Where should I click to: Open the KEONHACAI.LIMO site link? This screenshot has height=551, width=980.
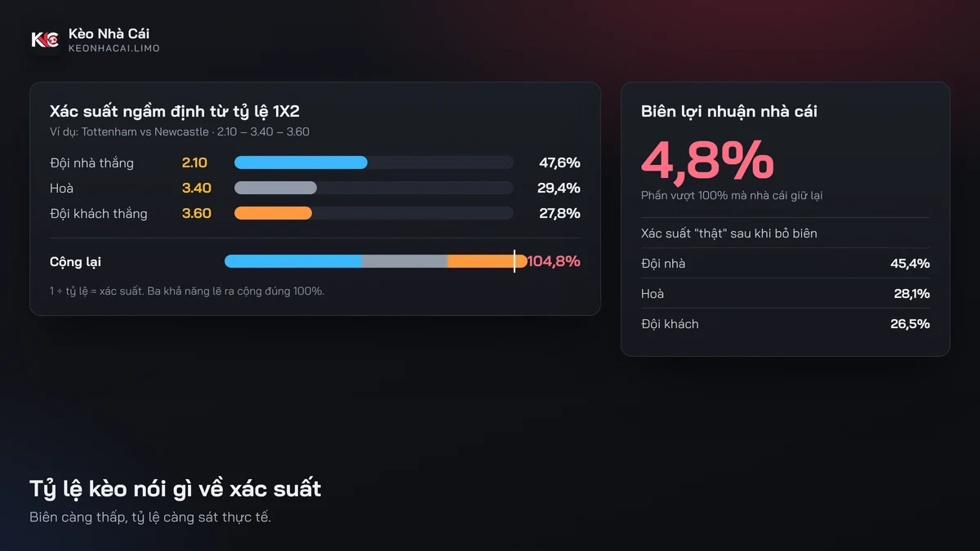point(114,49)
